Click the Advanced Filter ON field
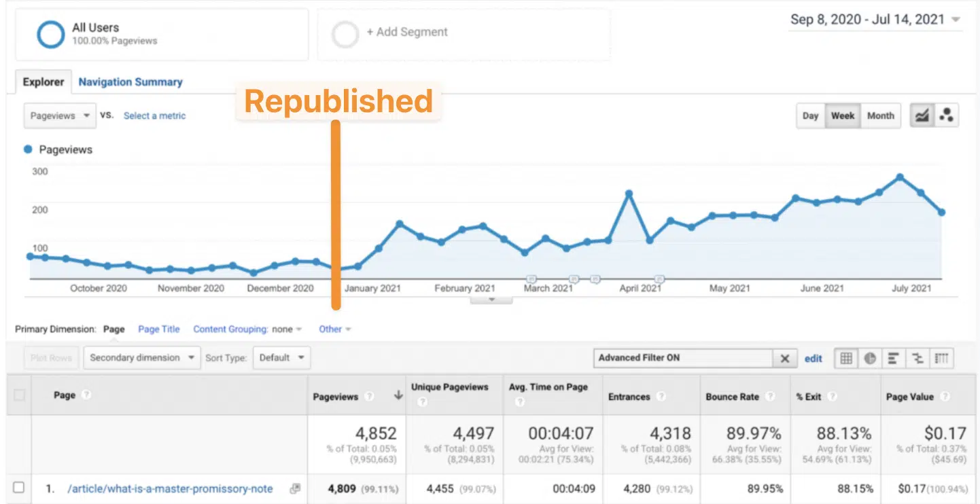 [x=683, y=358]
